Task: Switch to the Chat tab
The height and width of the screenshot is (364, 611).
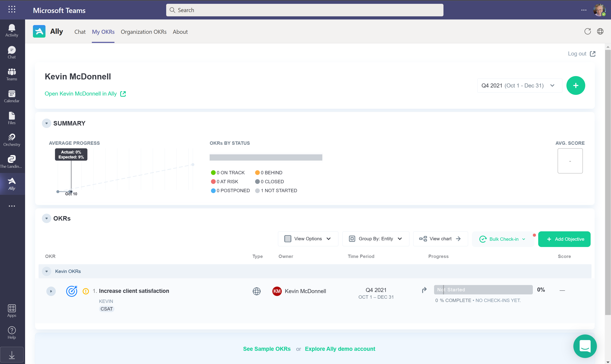Action: pos(79,31)
